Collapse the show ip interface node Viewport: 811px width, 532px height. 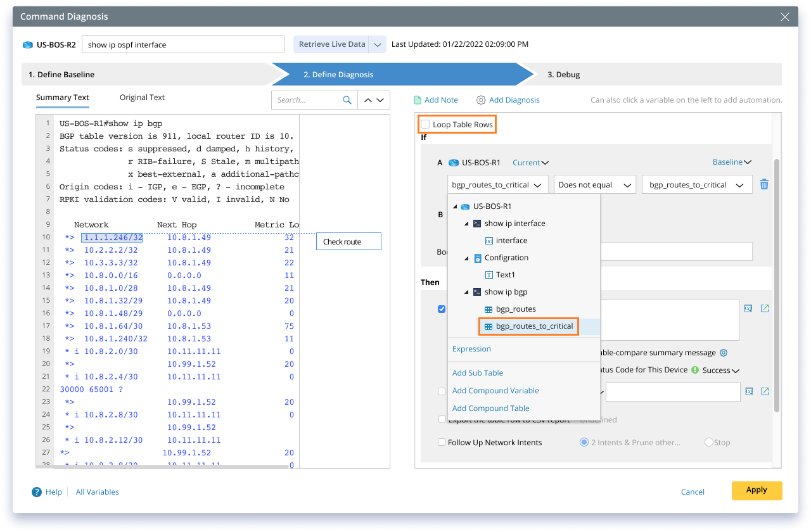pos(467,224)
